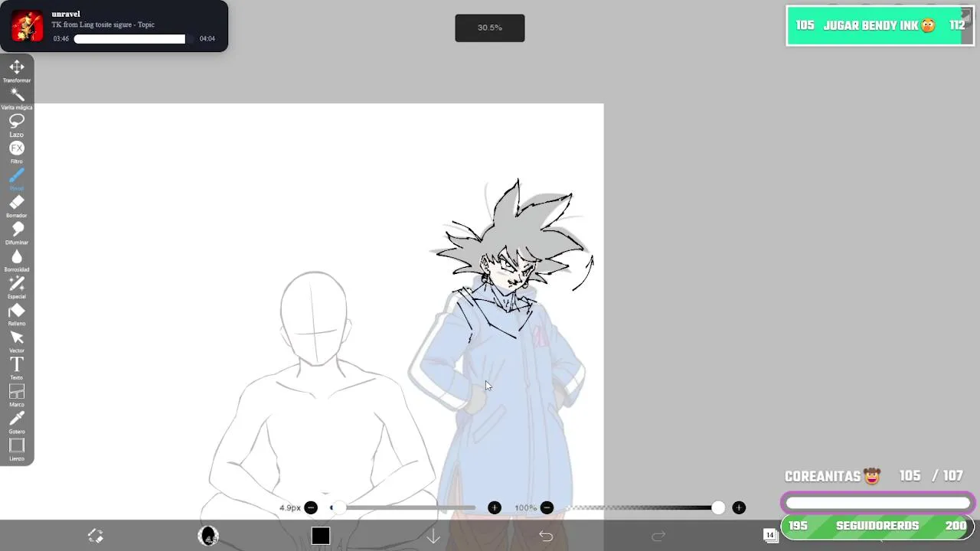980x551 pixels.
Task: Open the Lienzo canvas tool
Action: [17, 448]
